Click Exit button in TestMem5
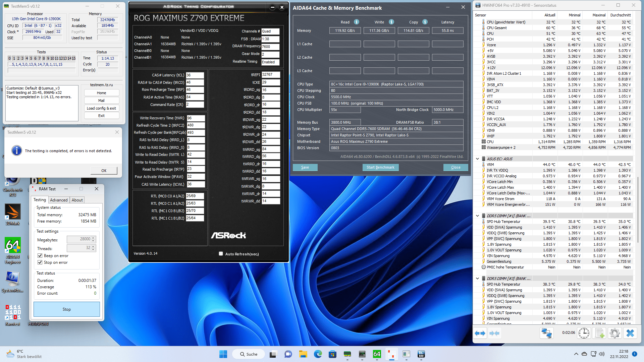The width and height of the screenshot is (644, 362). pyautogui.click(x=101, y=116)
